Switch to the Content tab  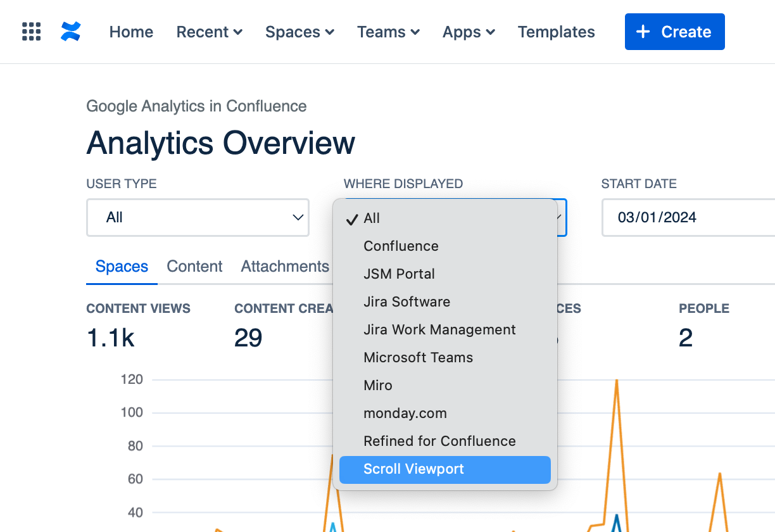[194, 267]
